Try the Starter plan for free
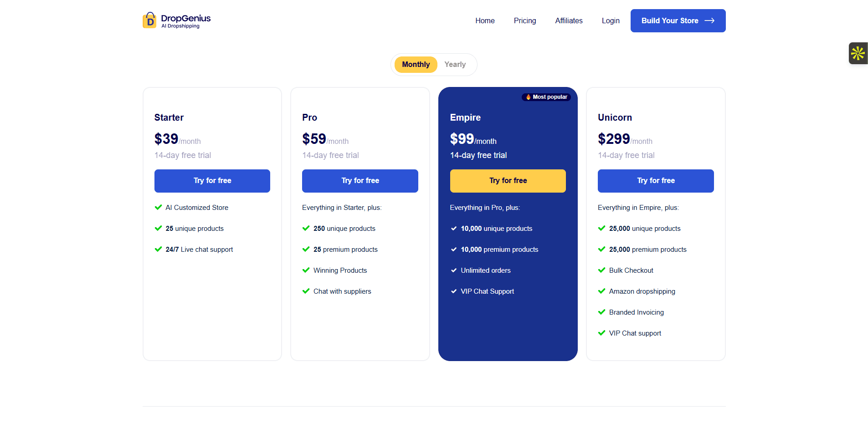The height and width of the screenshot is (423, 868). (x=212, y=181)
